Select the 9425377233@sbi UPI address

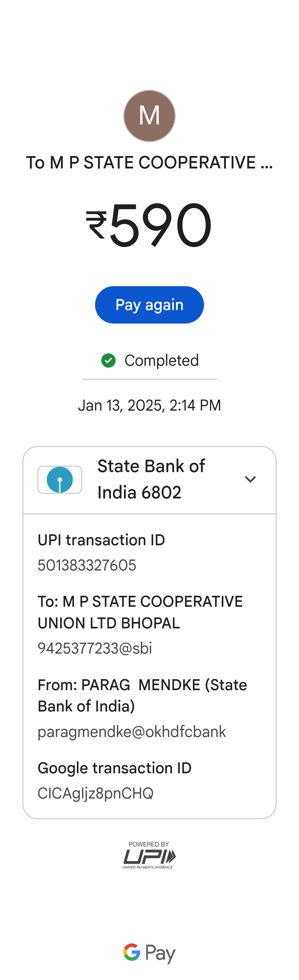(x=95, y=648)
